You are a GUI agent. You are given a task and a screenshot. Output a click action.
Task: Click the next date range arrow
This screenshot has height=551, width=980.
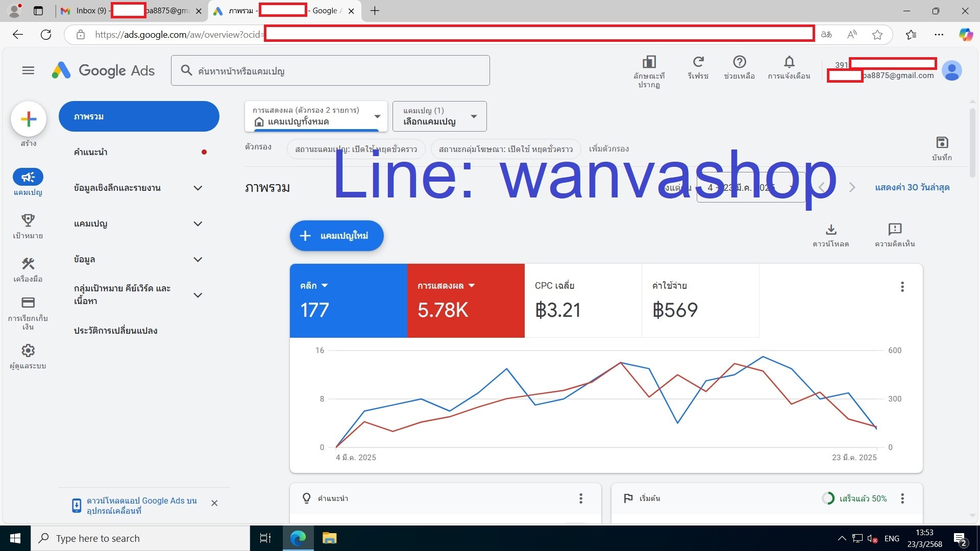(852, 187)
